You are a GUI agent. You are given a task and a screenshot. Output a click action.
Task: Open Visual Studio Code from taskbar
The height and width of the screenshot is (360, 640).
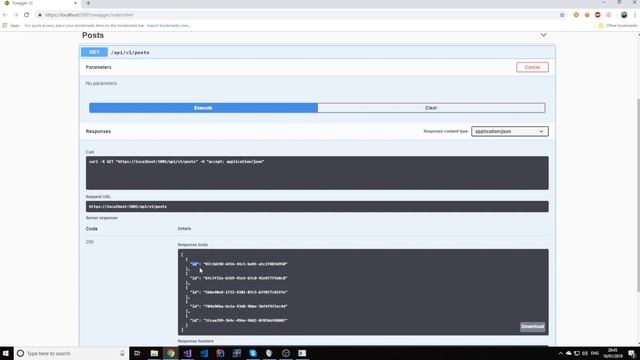(x=204, y=353)
